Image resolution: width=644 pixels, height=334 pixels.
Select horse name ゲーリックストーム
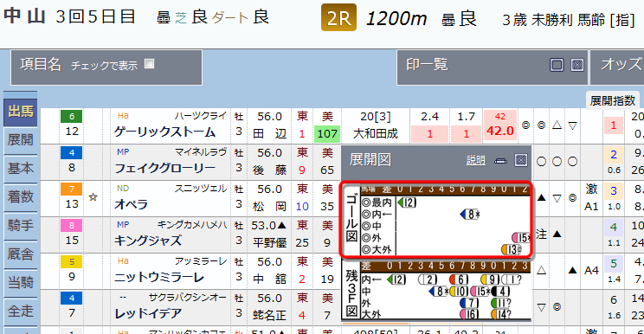[165, 132]
